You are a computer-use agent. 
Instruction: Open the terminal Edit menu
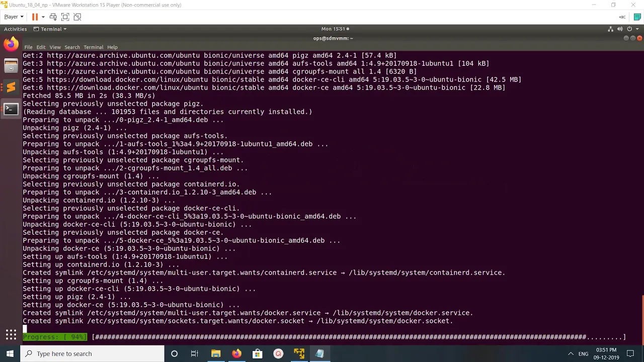click(41, 47)
